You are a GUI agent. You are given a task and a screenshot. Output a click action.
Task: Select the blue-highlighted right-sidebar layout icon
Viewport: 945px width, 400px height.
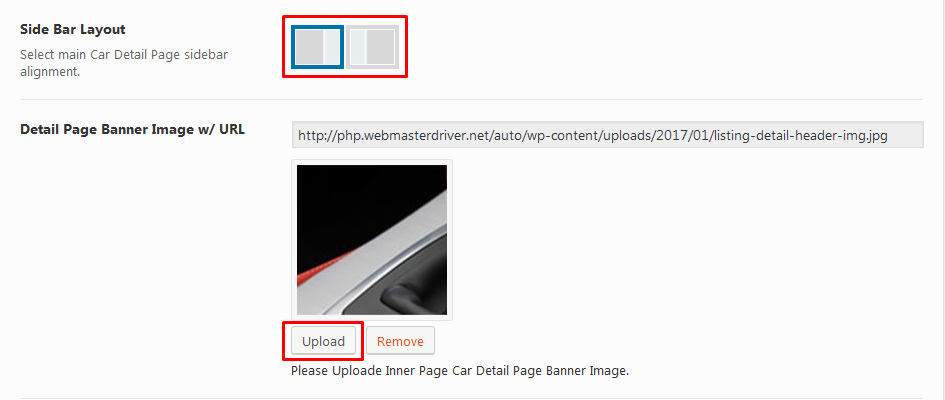tap(318, 47)
